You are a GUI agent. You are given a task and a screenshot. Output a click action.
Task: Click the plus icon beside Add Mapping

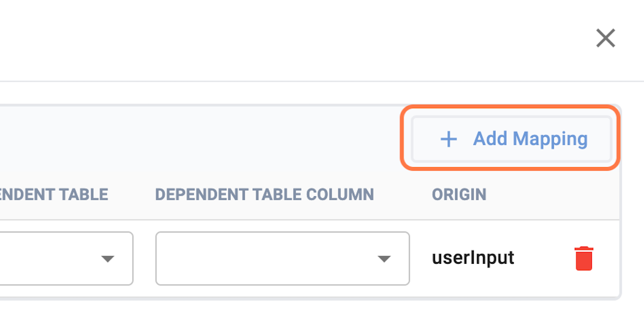[448, 139]
